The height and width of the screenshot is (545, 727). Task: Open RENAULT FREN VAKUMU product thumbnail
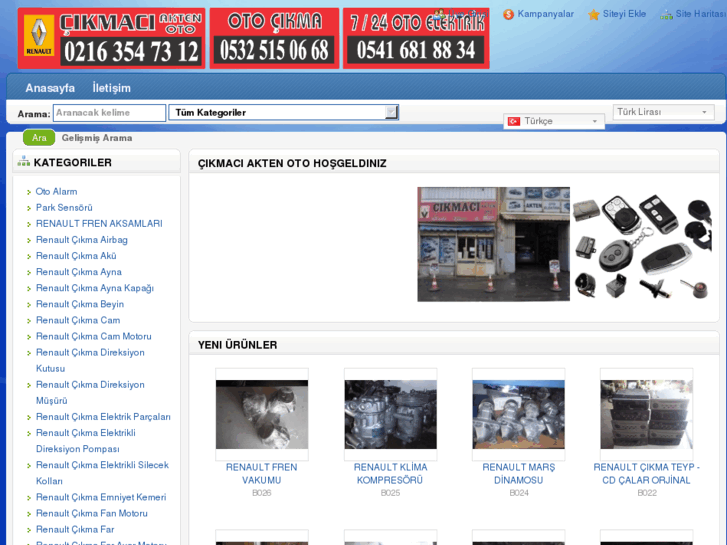pos(262,414)
